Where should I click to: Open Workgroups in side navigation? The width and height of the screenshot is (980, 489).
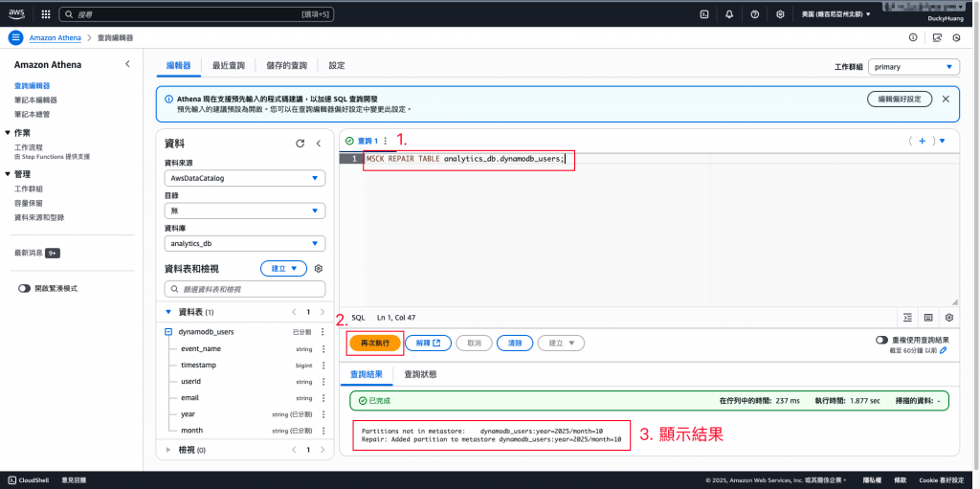click(28, 189)
